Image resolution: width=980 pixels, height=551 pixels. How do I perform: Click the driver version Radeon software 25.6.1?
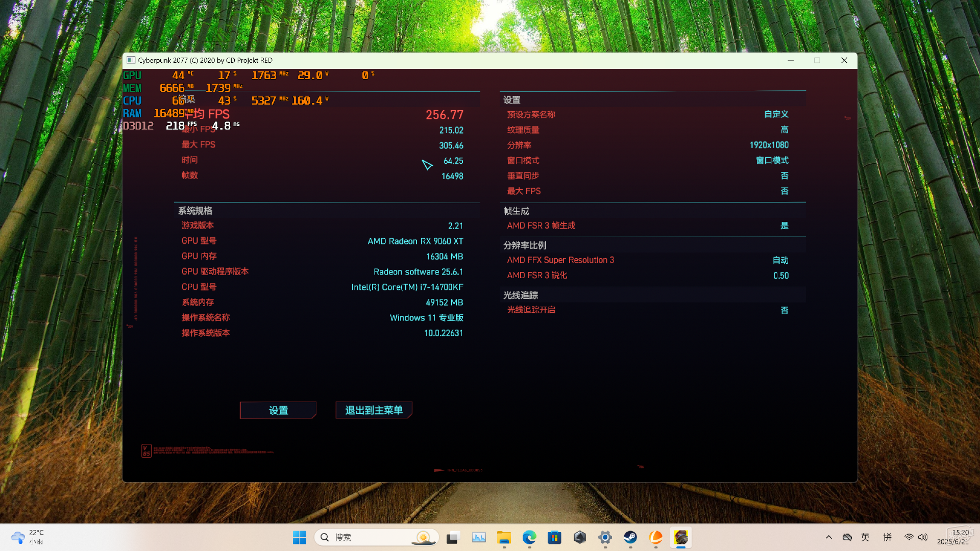(x=418, y=272)
